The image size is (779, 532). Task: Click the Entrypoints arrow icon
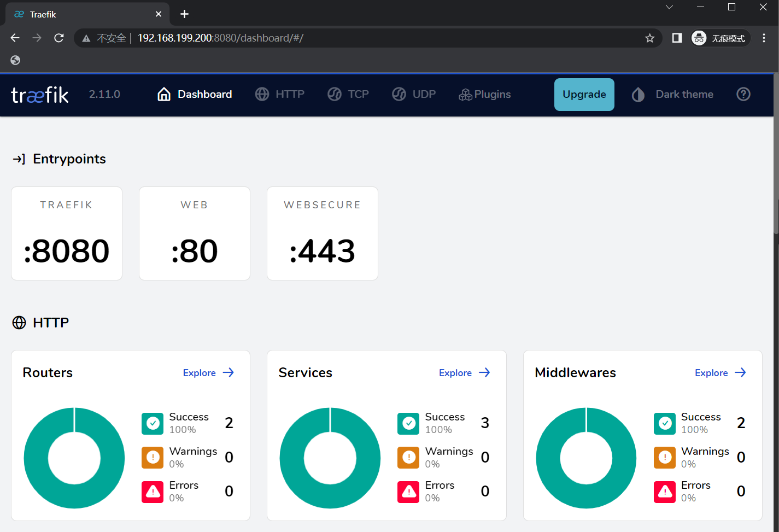coord(19,159)
